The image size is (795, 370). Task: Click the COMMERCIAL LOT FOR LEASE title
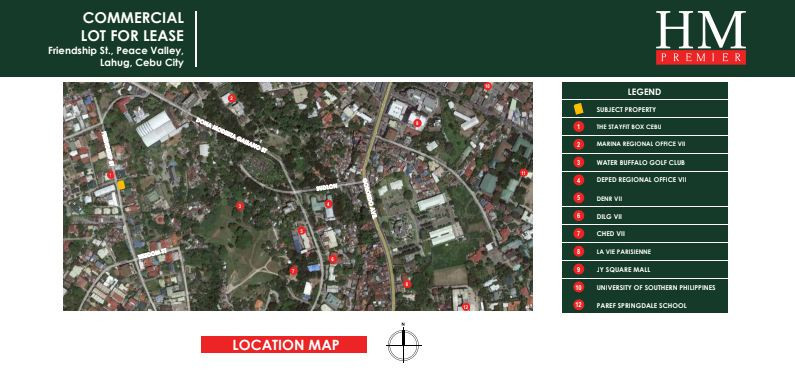(x=133, y=27)
